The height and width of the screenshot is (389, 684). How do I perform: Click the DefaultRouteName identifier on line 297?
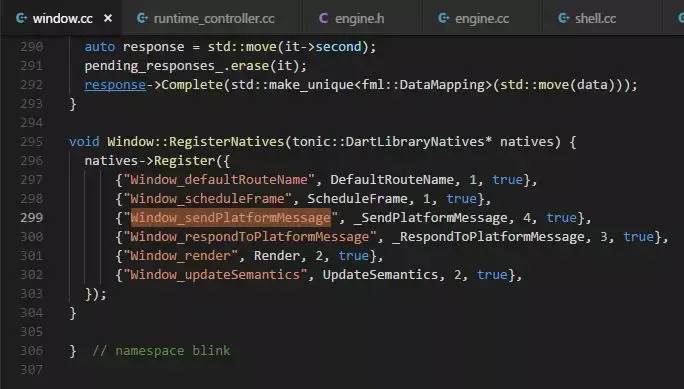[x=392, y=180]
